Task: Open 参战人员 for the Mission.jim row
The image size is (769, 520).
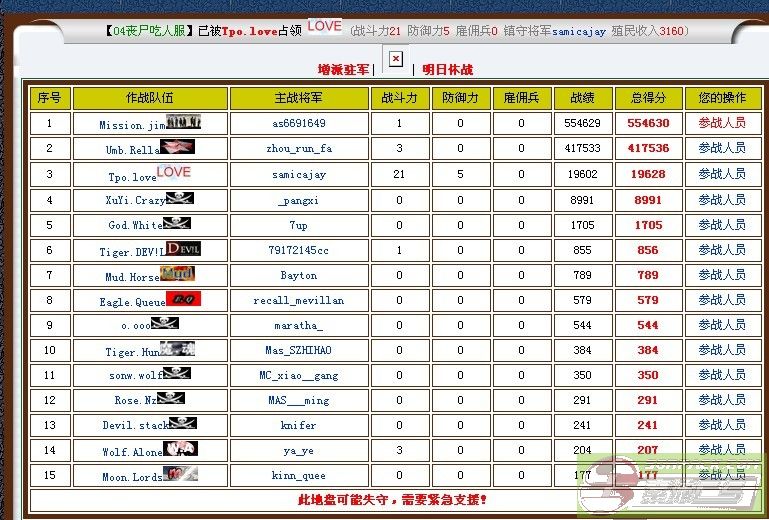Action: 722,123
